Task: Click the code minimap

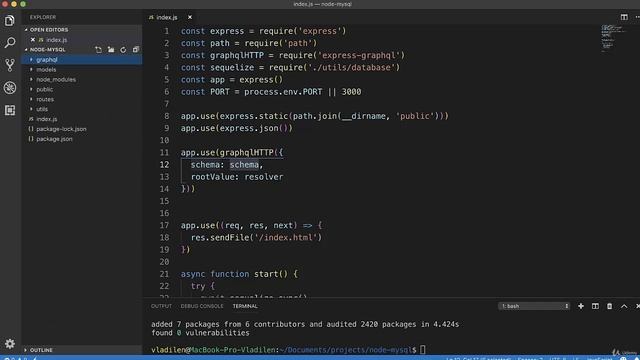Action: click(612, 38)
